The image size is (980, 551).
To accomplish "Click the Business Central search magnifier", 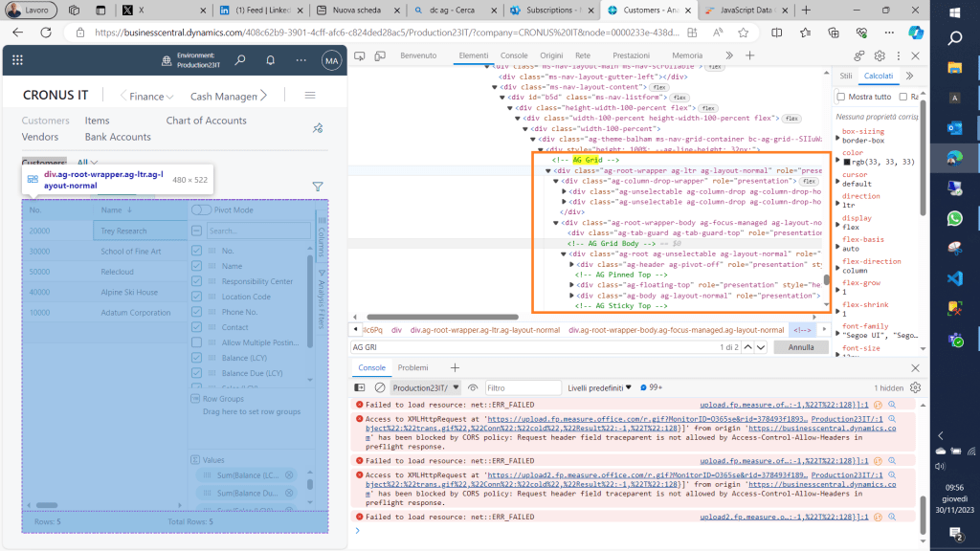I will (240, 60).
